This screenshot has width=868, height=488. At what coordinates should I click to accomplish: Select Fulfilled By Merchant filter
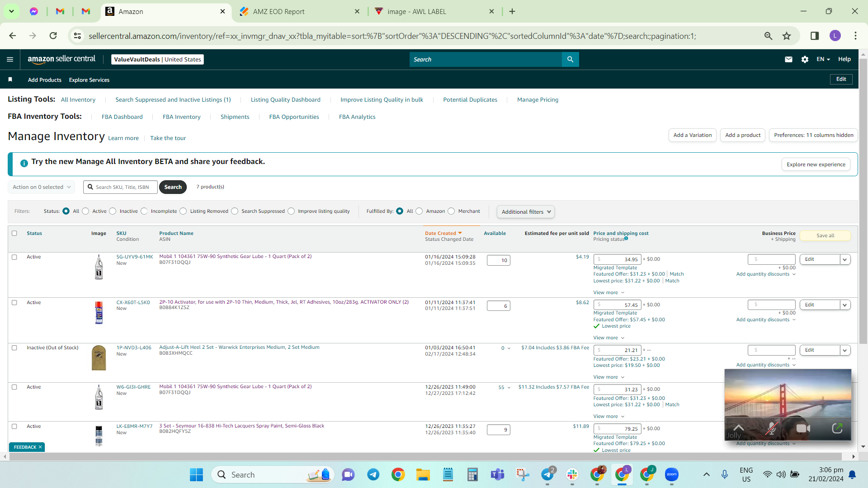pos(451,211)
